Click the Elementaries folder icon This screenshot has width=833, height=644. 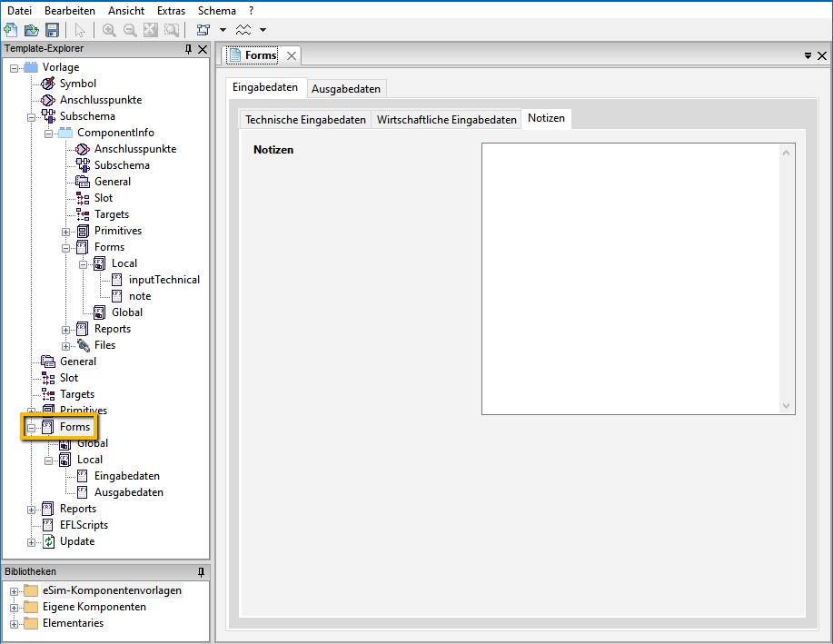click(x=31, y=623)
